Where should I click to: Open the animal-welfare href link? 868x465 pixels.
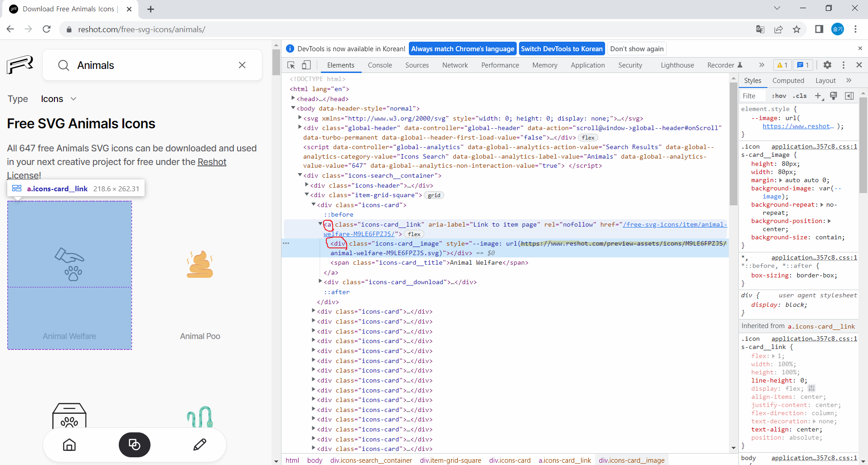(x=675, y=224)
